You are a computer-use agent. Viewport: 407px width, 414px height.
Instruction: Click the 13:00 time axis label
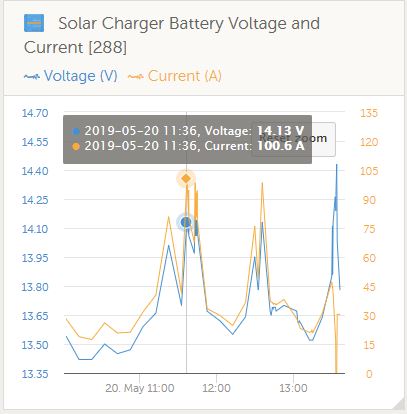tap(293, 388)
